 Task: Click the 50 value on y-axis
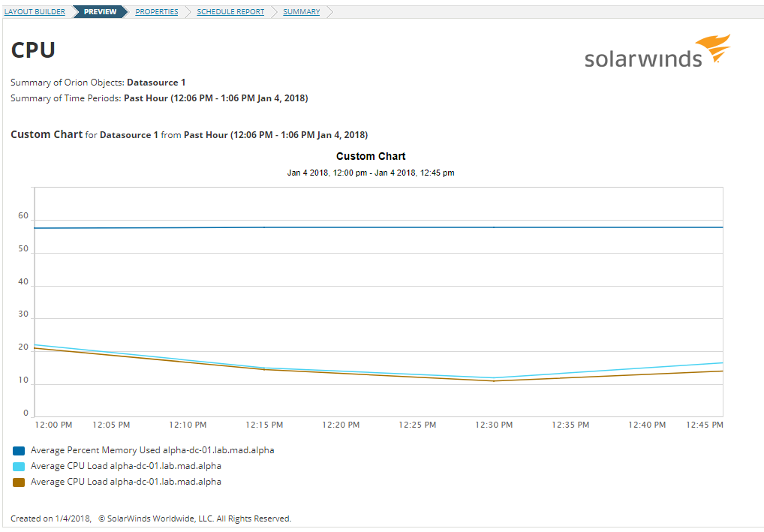click(23, 249)
